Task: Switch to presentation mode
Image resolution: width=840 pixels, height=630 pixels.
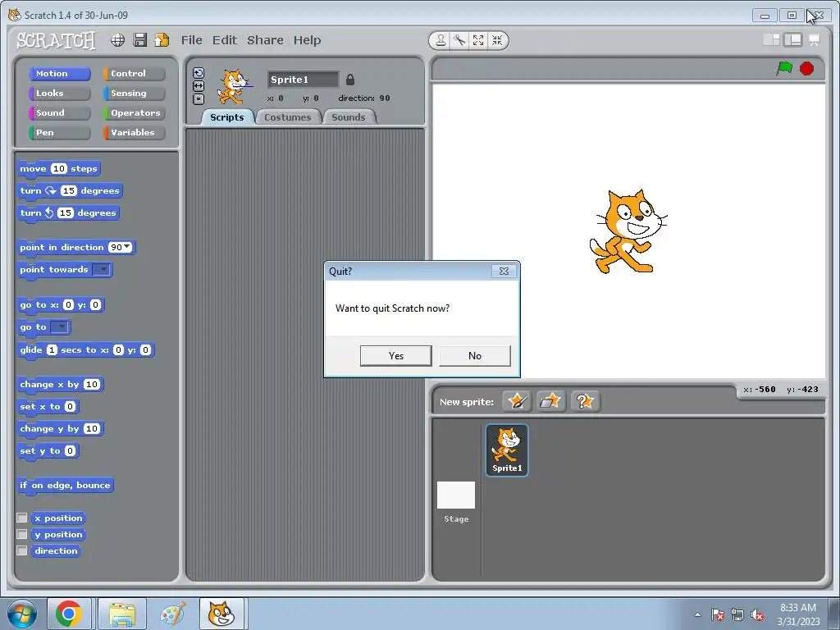Action: (x=815, y=40)
